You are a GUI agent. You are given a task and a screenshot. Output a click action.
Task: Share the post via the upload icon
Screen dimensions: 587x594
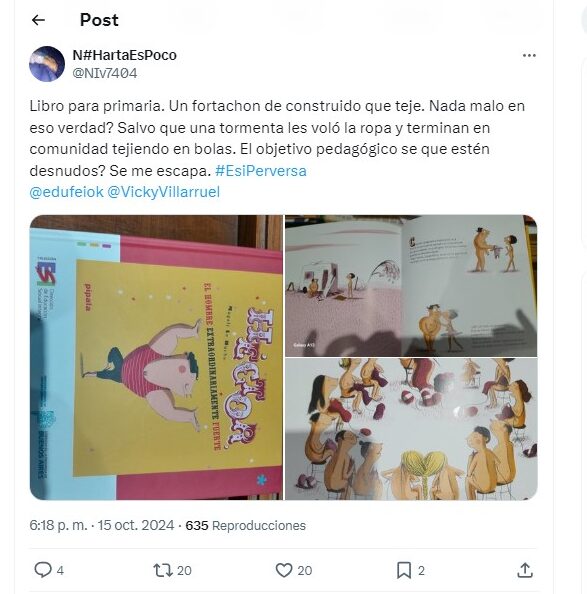click(525, 570)
